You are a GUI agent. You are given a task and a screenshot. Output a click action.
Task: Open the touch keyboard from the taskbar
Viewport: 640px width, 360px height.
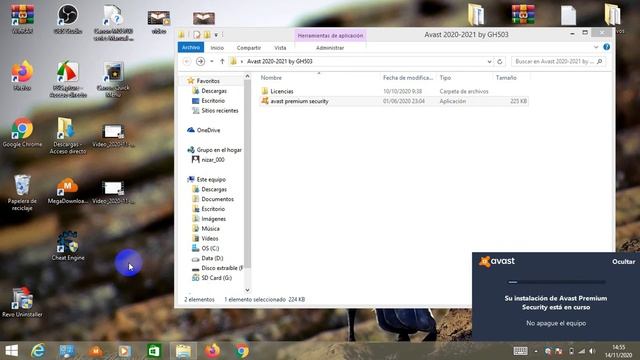point(520,351)
